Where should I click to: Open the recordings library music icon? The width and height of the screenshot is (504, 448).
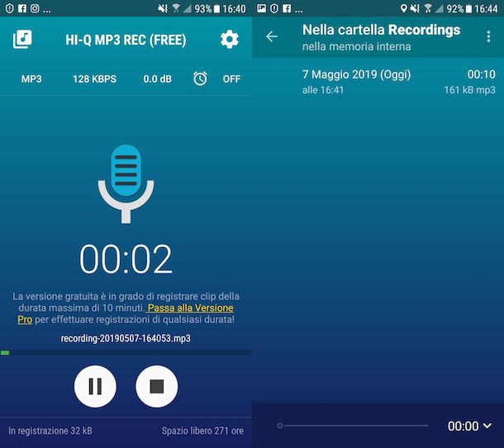[22, 39]
